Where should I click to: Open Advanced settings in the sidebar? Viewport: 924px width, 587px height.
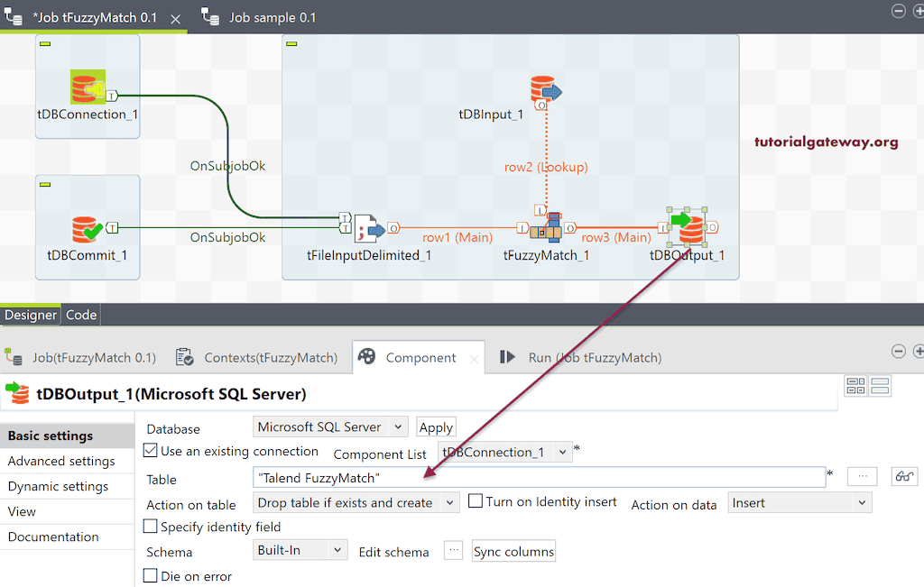61,461
